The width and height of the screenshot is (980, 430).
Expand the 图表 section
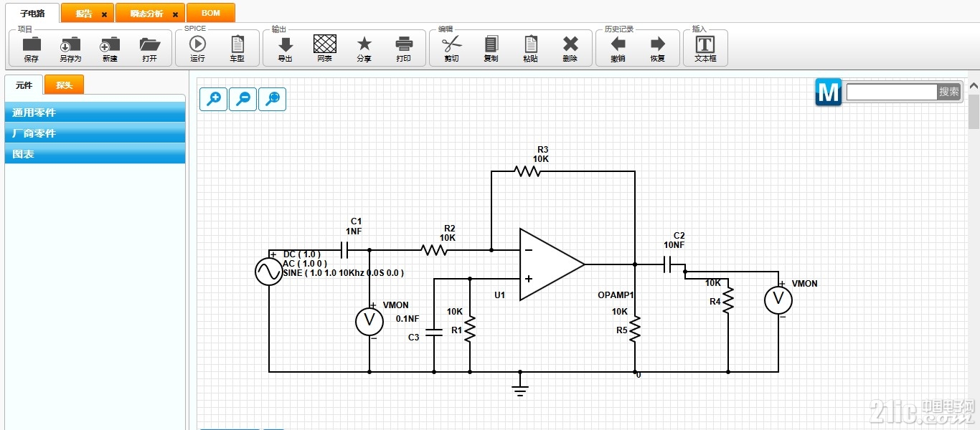pos(95,153)
